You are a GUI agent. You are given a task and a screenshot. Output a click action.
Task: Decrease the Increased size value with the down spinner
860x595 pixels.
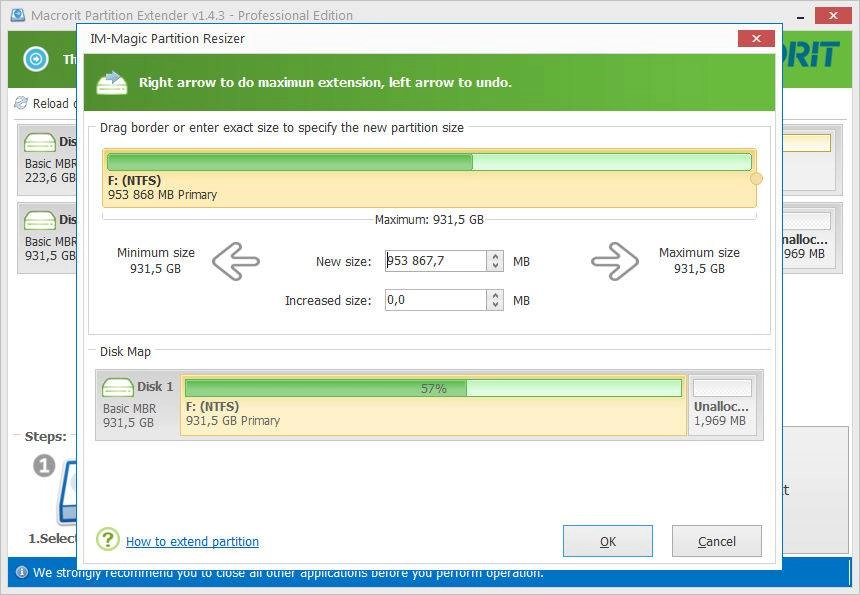coord(495,305)
